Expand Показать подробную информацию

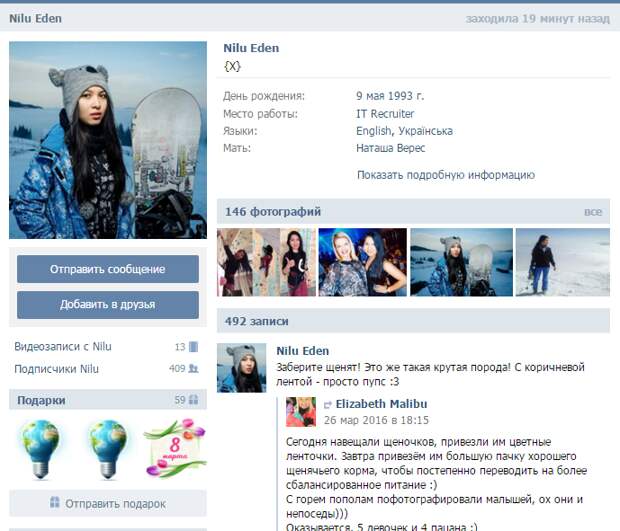[445, 175]
